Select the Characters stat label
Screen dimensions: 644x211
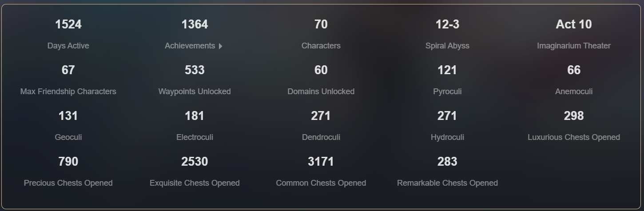coord(321,46)
